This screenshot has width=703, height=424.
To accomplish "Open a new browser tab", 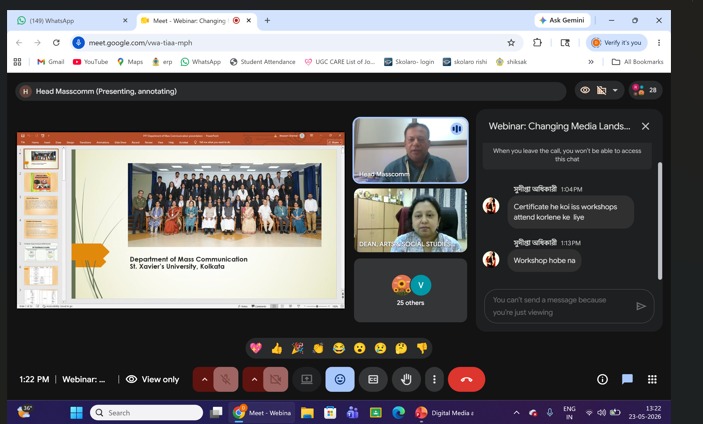I will (267, 21).
